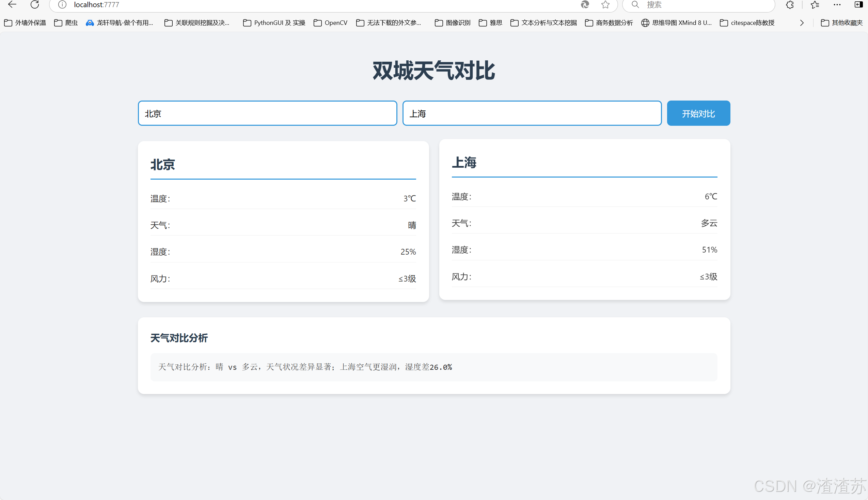868x500 pixels.
Task: Click the site info icon in address bar
Action: pyautogui.click(x=62, y=4)
